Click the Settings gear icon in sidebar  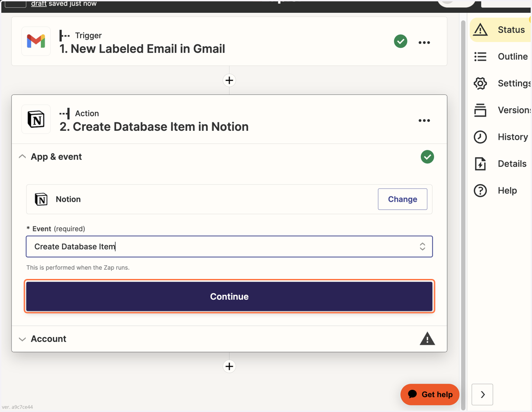(x=481, y=83)
